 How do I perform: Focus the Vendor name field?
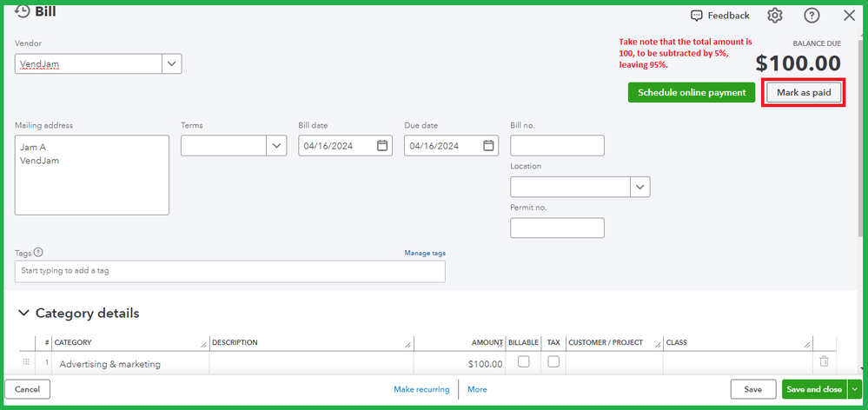click(x=89, y=64)
